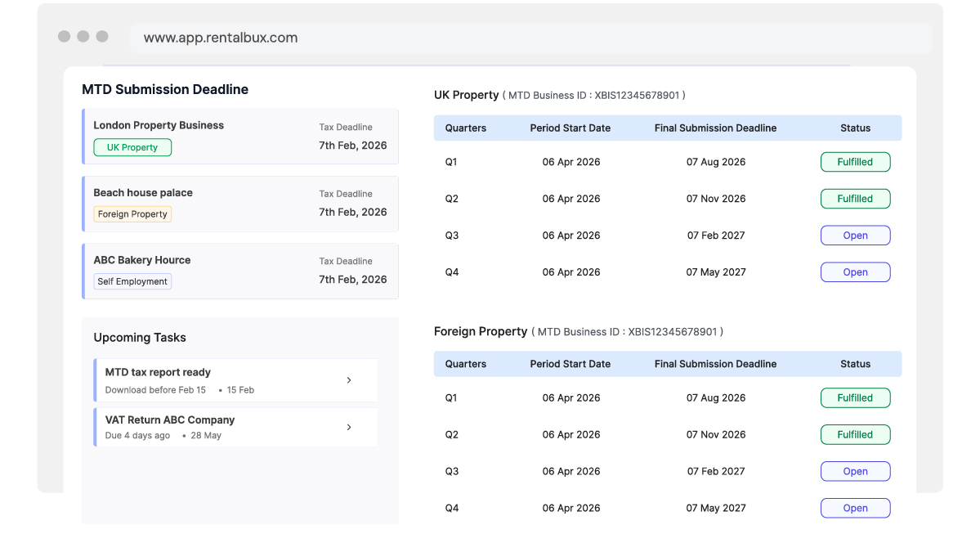Image resolution: width=980 pixels, height=552 pixels.
Task: Click the chevron next to MTD tax report ready
Action: [349, 380]
